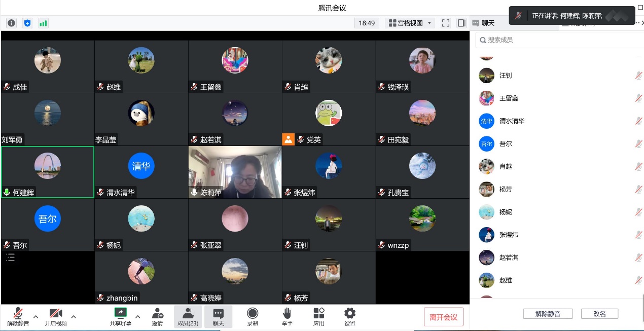Expand video options arrow beside 开启视频
Image resolution: width=644 pixels, height=331 pixels.
click(74, 317)
